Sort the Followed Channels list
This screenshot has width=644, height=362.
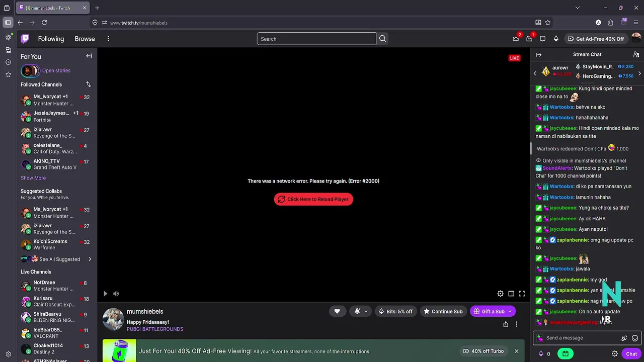click(x=89, y=84)
